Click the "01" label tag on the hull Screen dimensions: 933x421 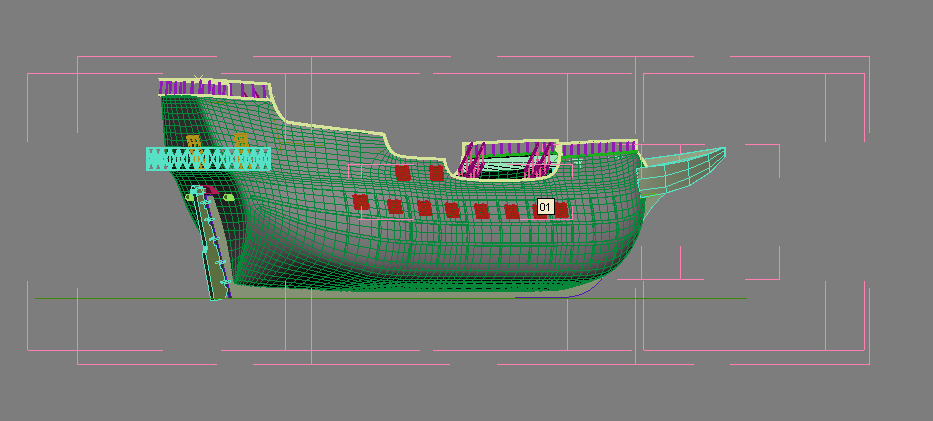546,207
